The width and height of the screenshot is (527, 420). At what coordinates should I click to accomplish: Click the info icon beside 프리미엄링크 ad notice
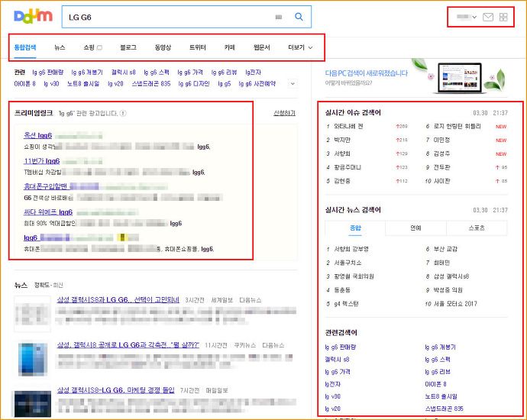123,113
